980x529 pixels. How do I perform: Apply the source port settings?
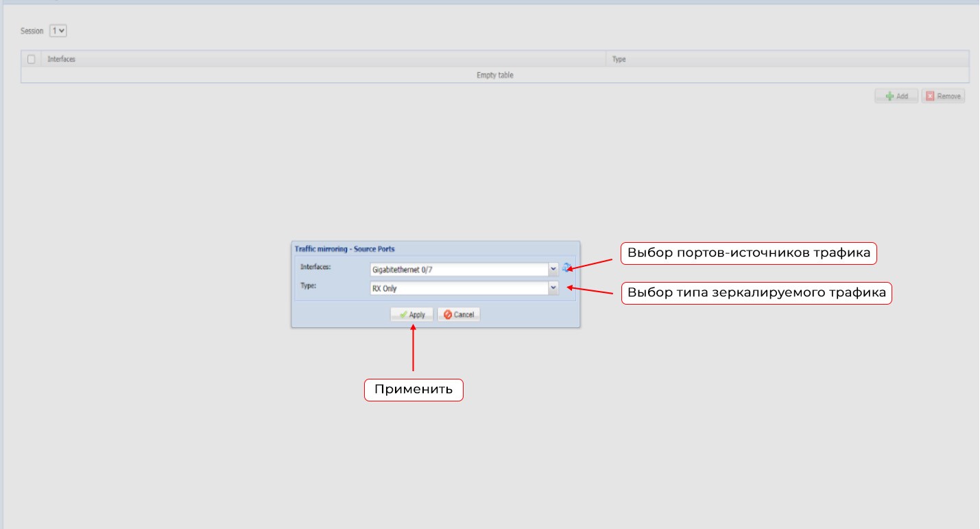tap(411, 314)
